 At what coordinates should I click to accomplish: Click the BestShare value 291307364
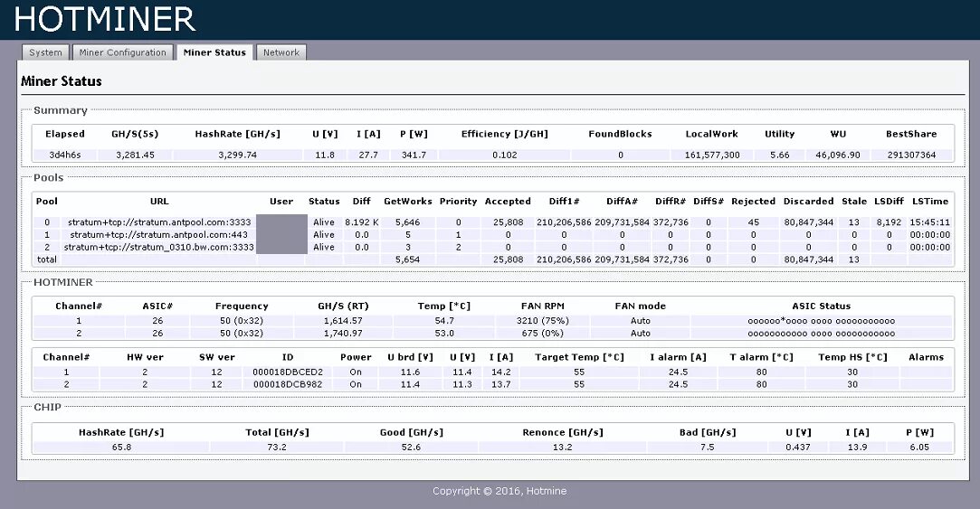[x=911, y=155]
